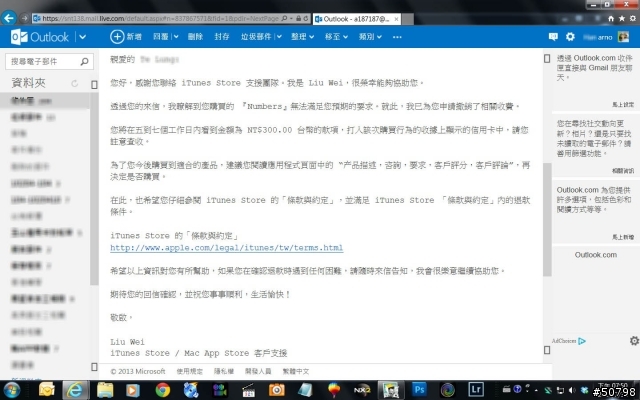640x400 pixels.
Task: Click the search magnifier icon
Action: click(x=84, y=61)
